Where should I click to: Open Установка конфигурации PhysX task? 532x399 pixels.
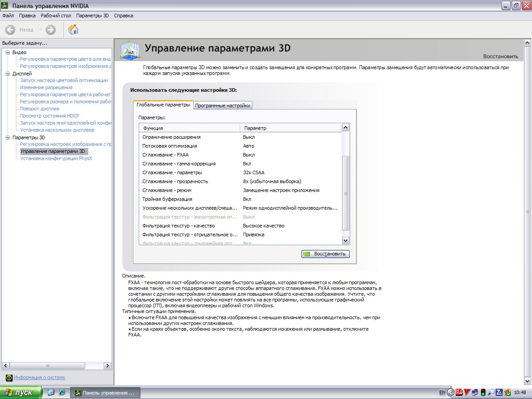click(56, 158)
